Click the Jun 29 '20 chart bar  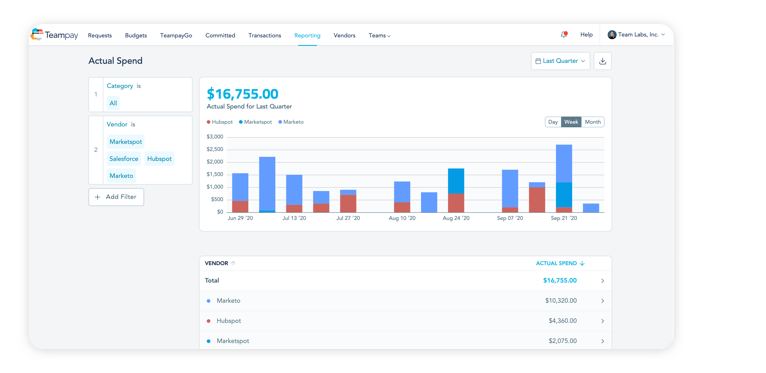240,193
